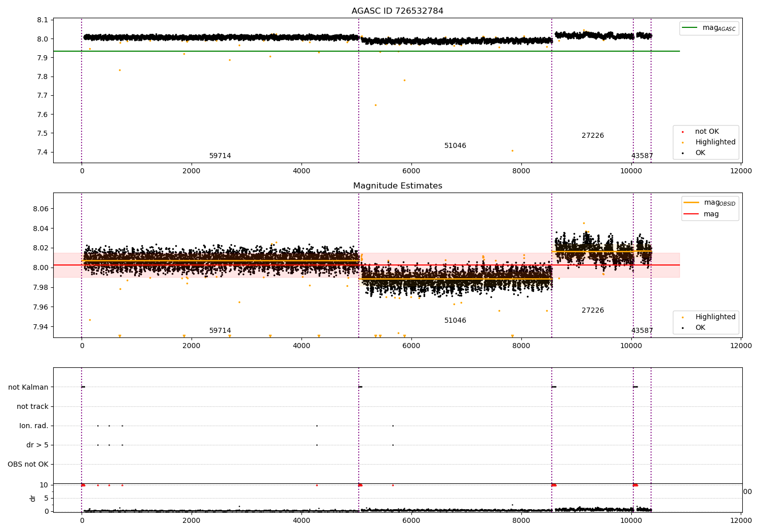The width and height of the screenshot is (760, 532).
Task: Click the 'OBS not OK' axis label
Action: (28, 464)
